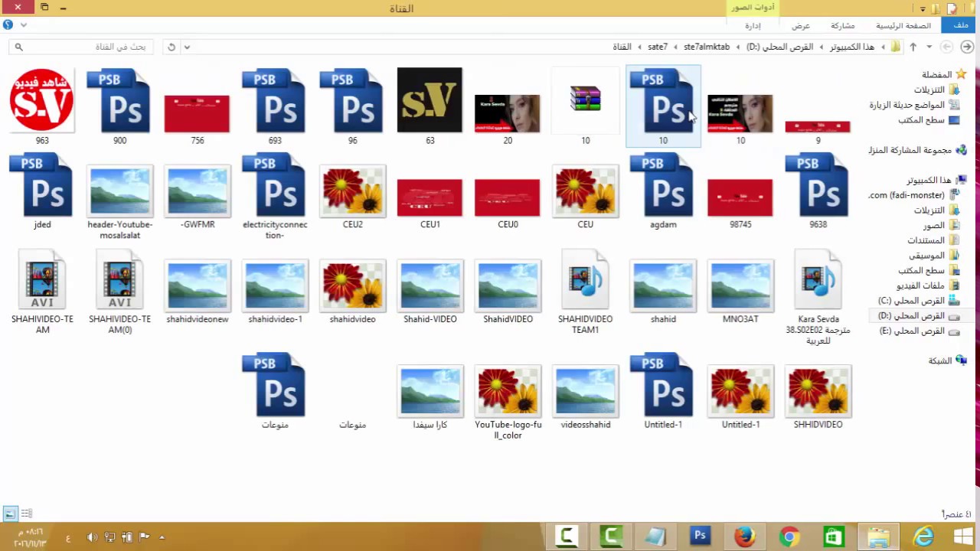Screen dimensions: 980x551
Task: Open the address bar history dropdown
Action: 186,47
